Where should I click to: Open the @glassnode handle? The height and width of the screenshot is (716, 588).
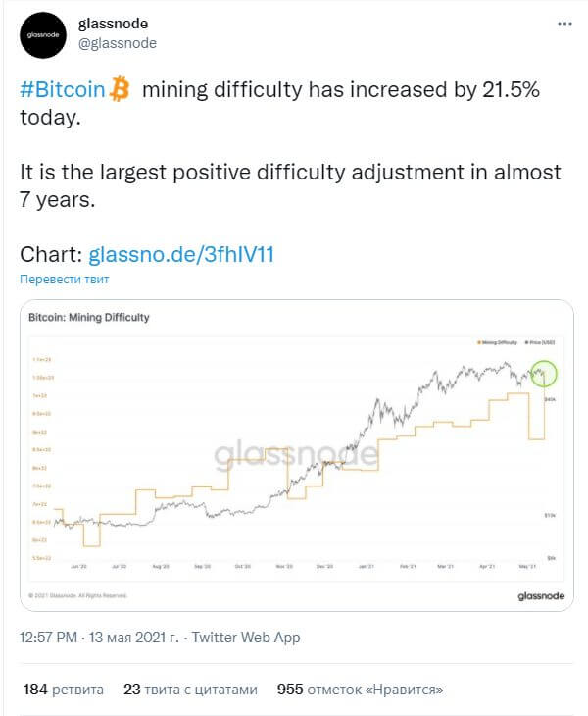click(x=118, y=43)
